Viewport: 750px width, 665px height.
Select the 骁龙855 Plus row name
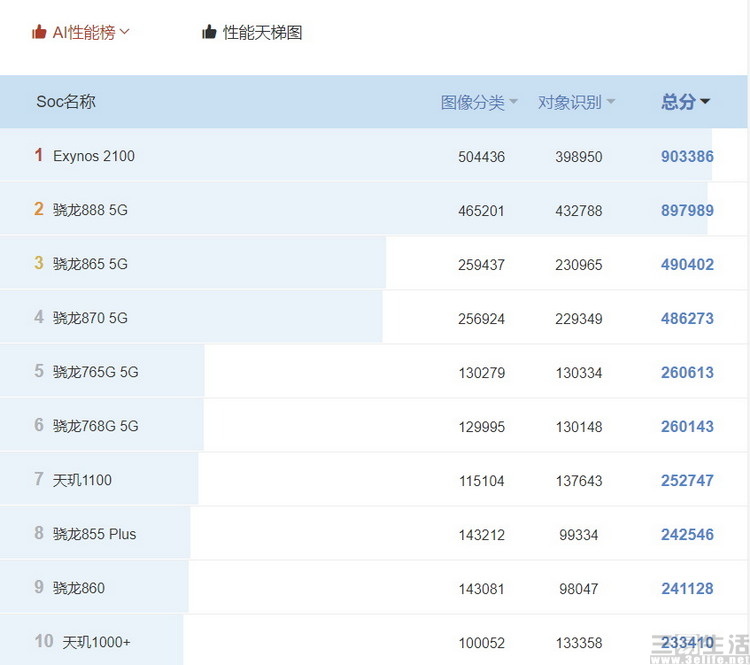click(x=95, y=534)
